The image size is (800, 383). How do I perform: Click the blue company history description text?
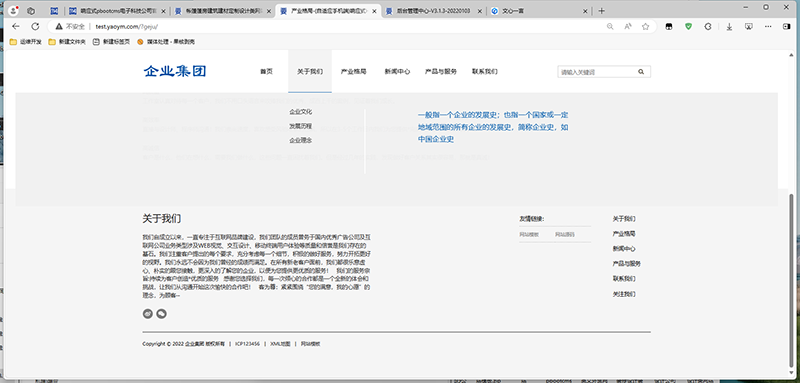pos(493,127)
